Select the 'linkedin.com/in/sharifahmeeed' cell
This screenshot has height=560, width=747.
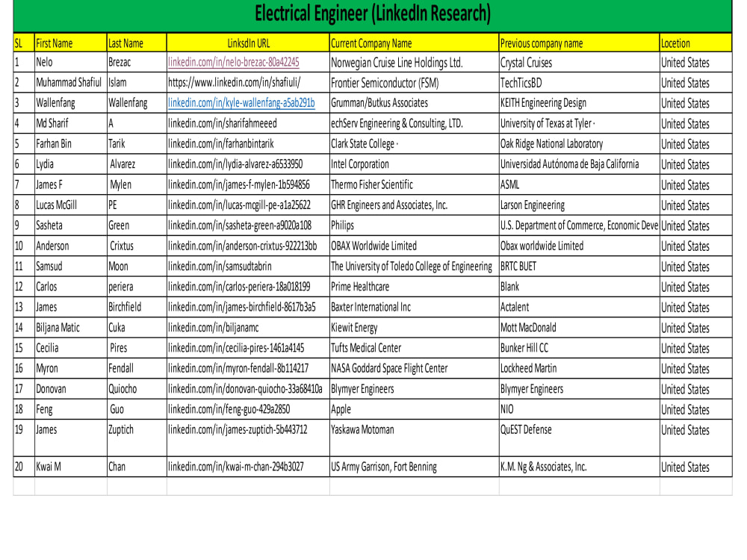pos(248,123)
